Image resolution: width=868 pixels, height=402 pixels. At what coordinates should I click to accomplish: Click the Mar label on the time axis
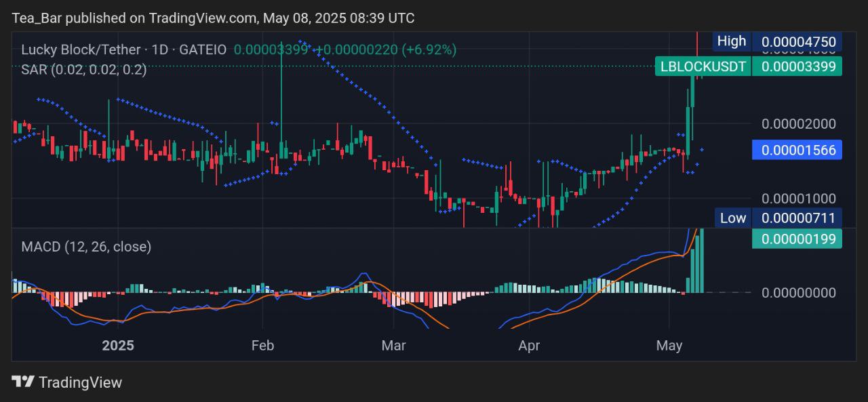pos(393,346)
